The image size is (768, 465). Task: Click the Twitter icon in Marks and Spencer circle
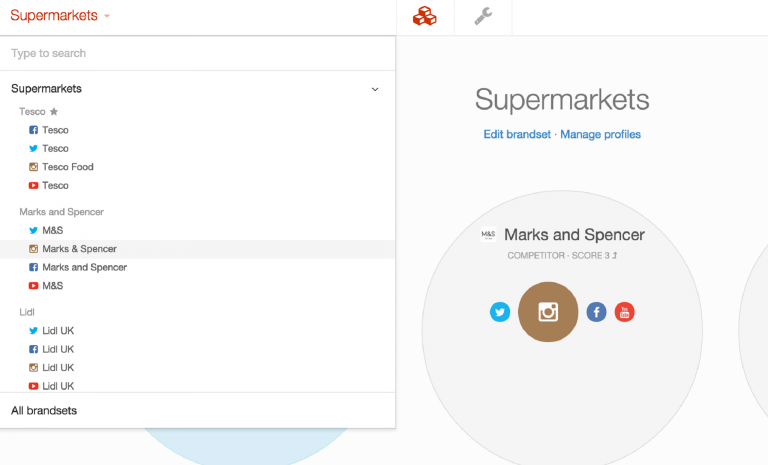pos(500,312)
